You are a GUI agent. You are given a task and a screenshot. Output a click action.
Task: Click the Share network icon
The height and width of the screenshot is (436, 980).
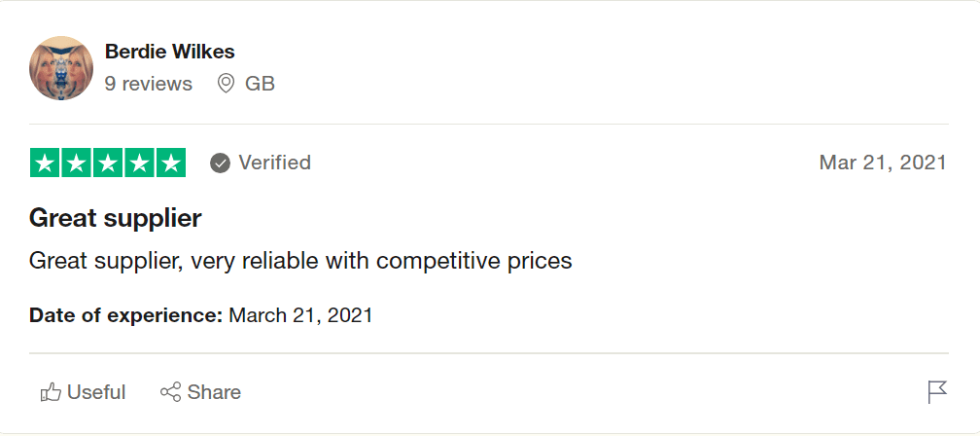point(170,392)
